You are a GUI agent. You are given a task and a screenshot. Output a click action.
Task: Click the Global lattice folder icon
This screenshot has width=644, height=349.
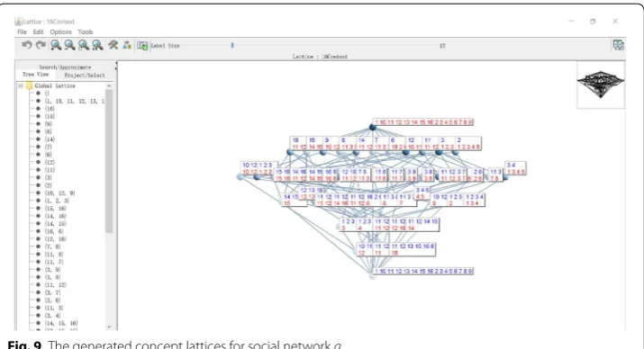[x=29, y=85]
